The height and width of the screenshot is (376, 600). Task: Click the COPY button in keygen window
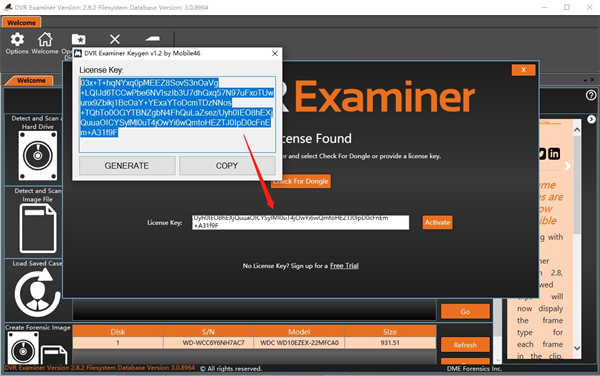[227, 166]
